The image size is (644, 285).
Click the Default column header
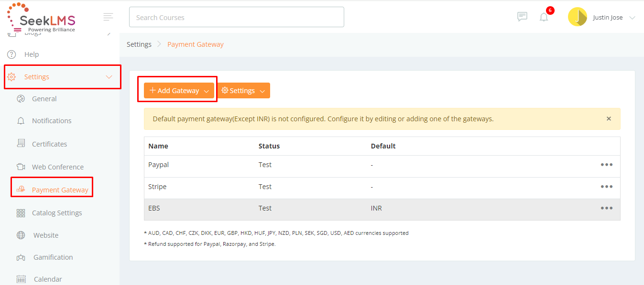pyautogui.click(x=383, y=146)
